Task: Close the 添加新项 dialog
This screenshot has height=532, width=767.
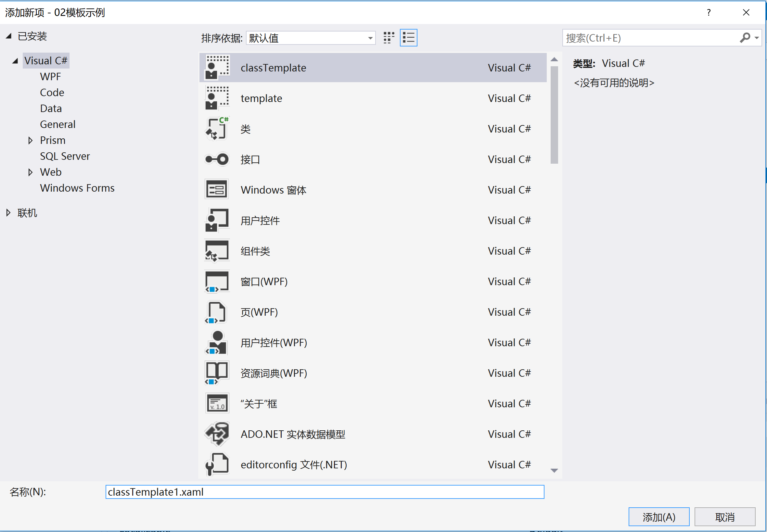Action: pyautogui.click(x=746, y=12)
